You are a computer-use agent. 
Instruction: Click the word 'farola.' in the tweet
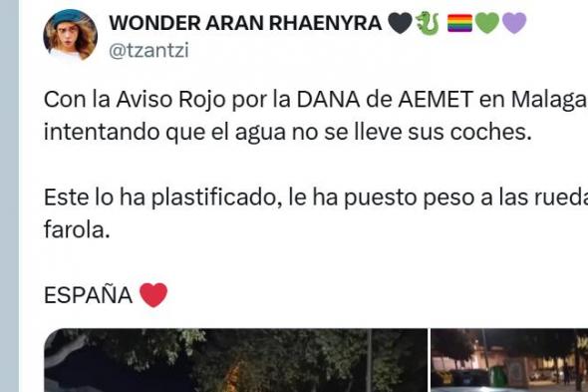pyautogui.click(x=77, y=229)
